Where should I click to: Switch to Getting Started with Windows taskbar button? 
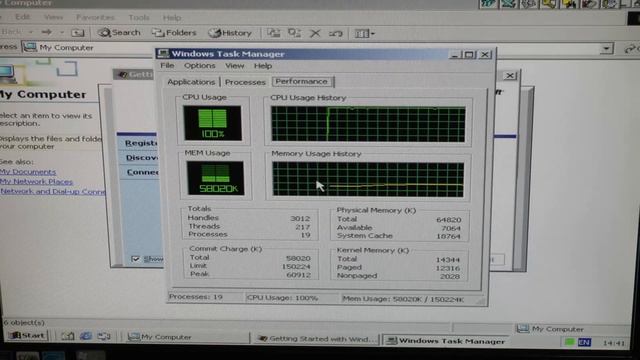(x=317, y=339)
